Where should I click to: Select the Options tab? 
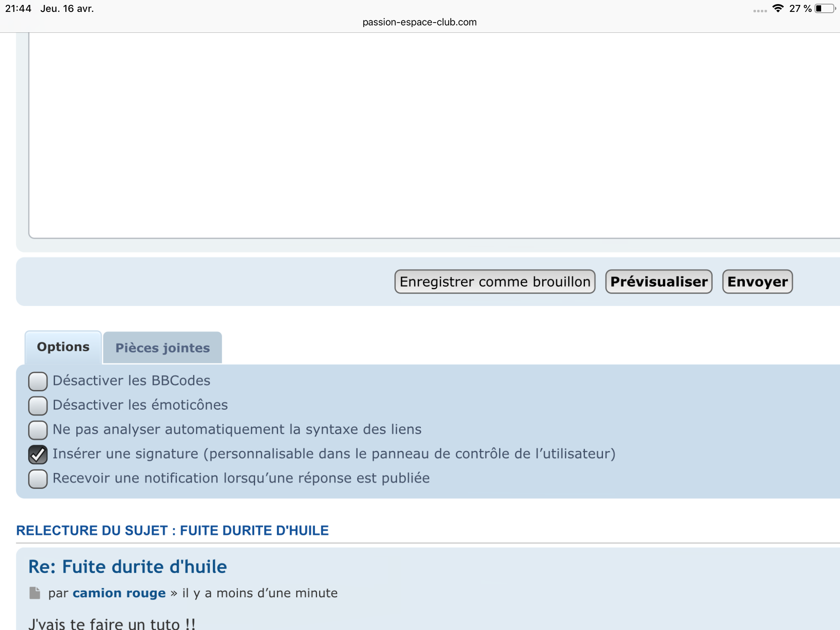pos(63,347)
